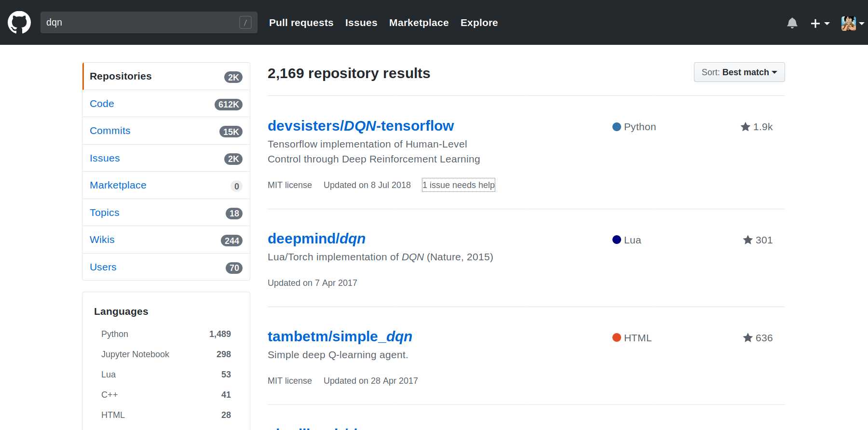
Task: Switch to Marketplace results in sidebar
Action: click(166, 185)
